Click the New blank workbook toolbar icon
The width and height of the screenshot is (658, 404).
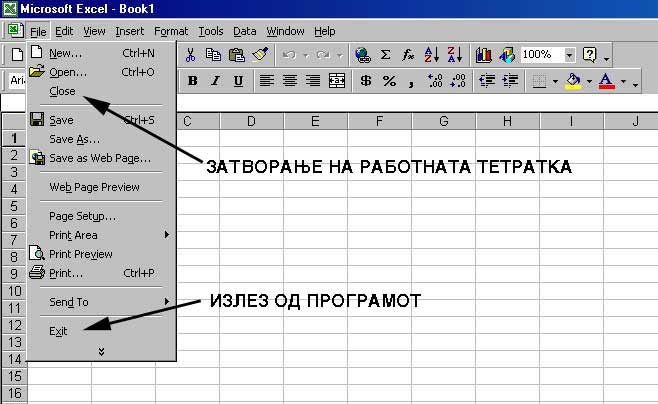click(17, 55)
